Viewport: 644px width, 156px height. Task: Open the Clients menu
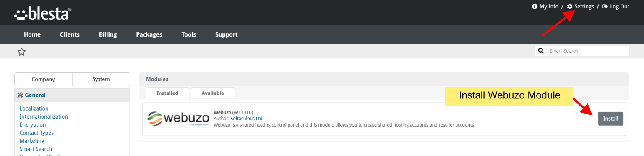coord(70,34)
